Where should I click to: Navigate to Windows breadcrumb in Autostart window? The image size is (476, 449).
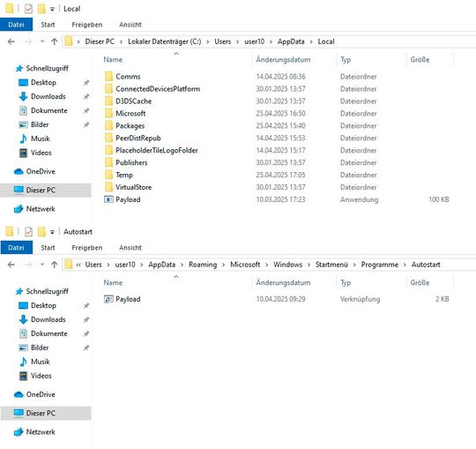pyautogui.click(x=287, y=265)
